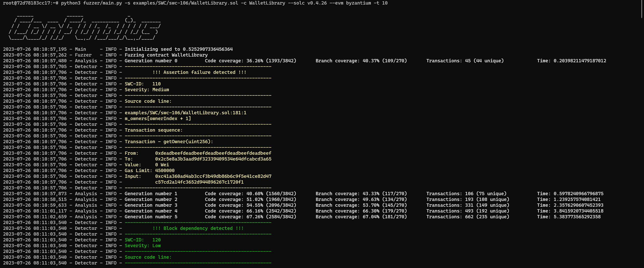Click the 'Value: 0 Wei' line
This screenshot has width=644, height=268.
147,165
